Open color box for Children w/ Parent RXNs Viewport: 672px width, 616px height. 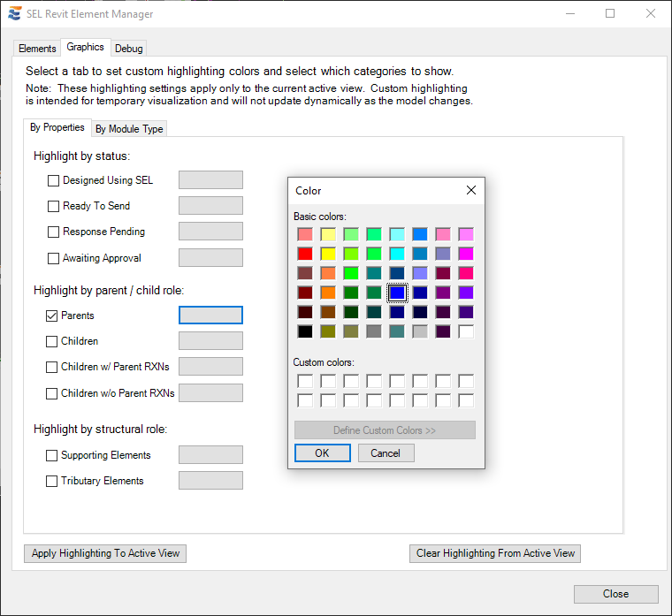coord(210,367)
